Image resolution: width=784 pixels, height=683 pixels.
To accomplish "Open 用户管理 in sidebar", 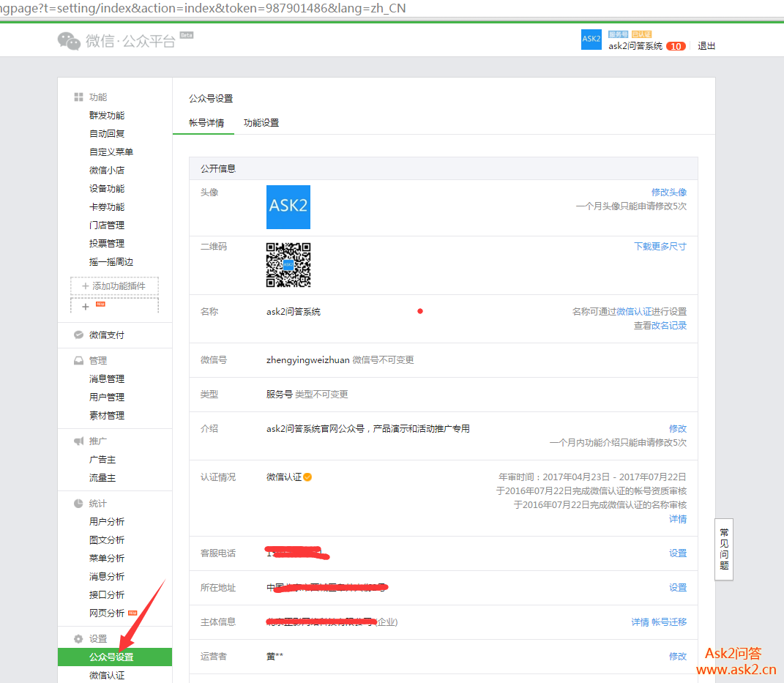I will click(106, 397).
